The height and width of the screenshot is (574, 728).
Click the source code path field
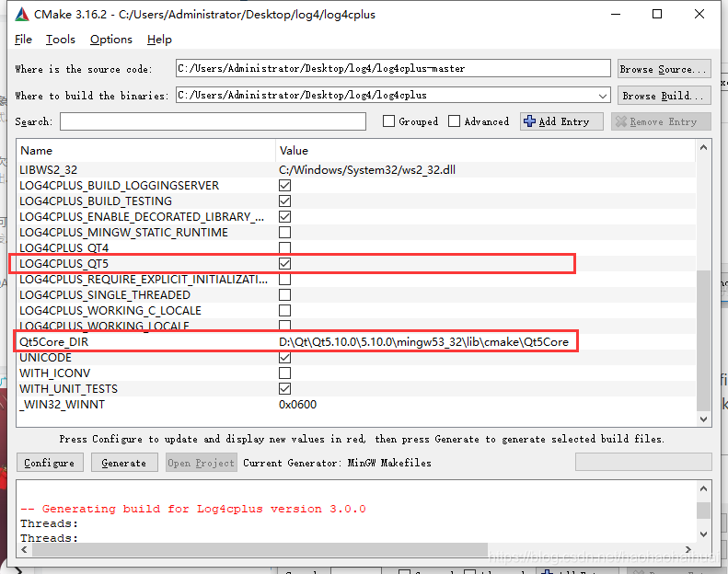[393, 69]
